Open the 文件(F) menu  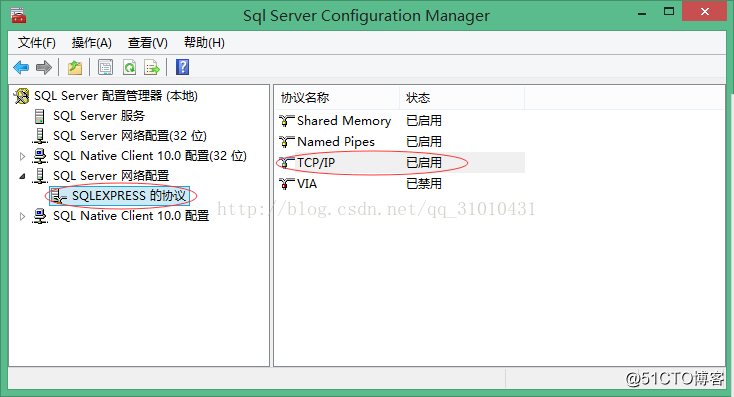37,43
